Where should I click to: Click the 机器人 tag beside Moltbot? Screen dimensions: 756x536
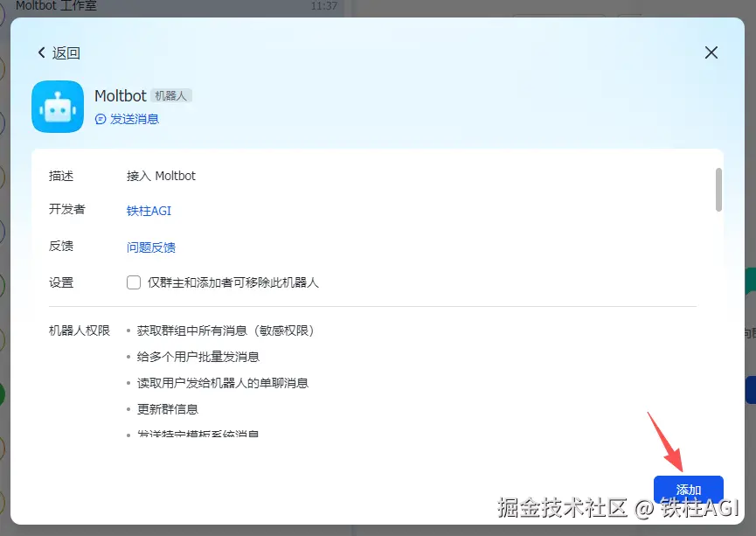tap(171, 95)
